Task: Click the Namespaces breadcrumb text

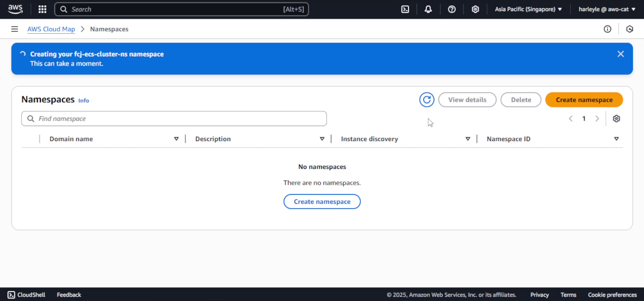Action: click(109, 29)
